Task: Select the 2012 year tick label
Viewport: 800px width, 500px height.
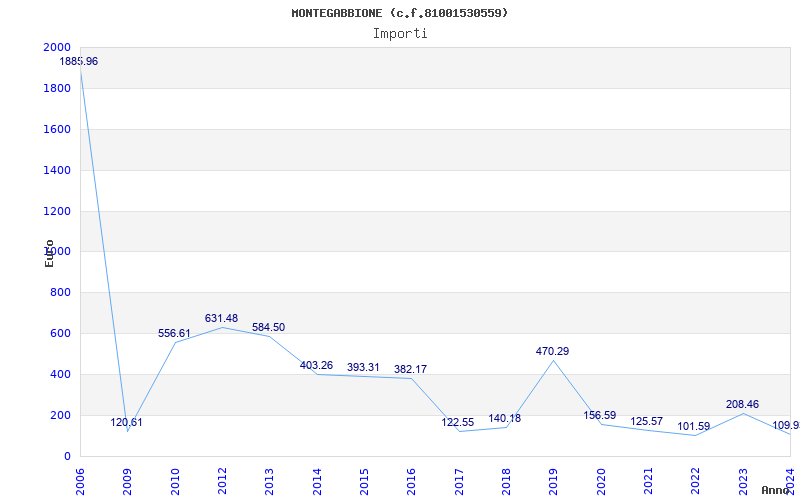Action: (x=222, y=482)
